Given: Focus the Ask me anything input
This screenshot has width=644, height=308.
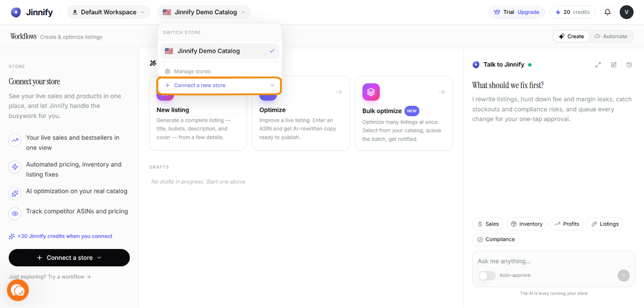Looking at the screenshot, I should [553, 261].
